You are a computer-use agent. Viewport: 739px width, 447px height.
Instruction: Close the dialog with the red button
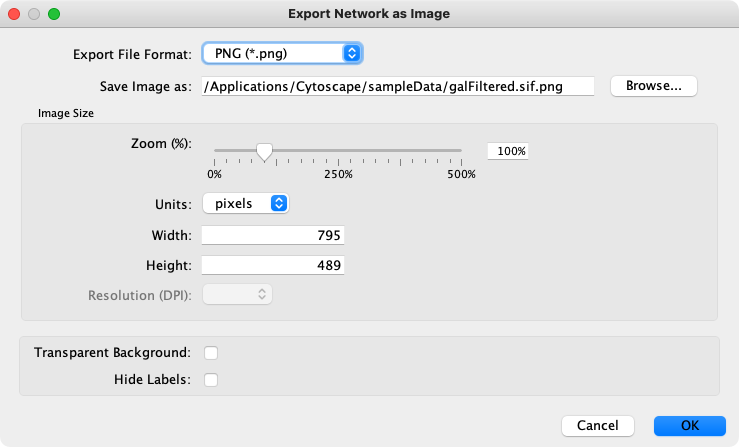pos(14,14)
